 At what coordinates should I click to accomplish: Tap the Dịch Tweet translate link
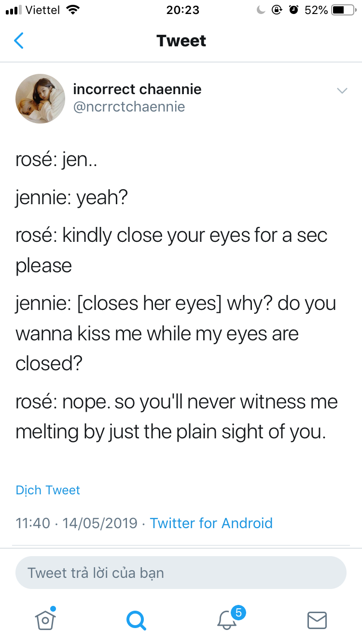[x=48, y=490]
